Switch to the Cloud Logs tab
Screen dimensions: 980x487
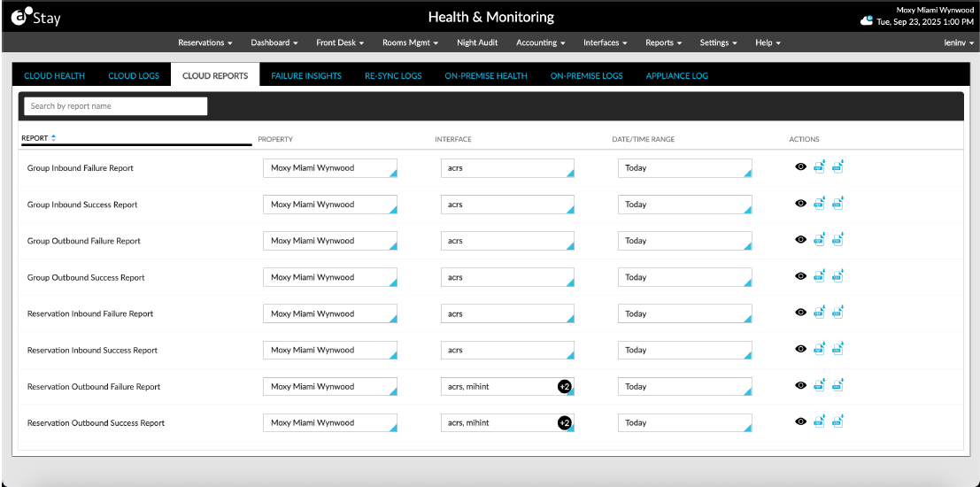coord(134,76)
